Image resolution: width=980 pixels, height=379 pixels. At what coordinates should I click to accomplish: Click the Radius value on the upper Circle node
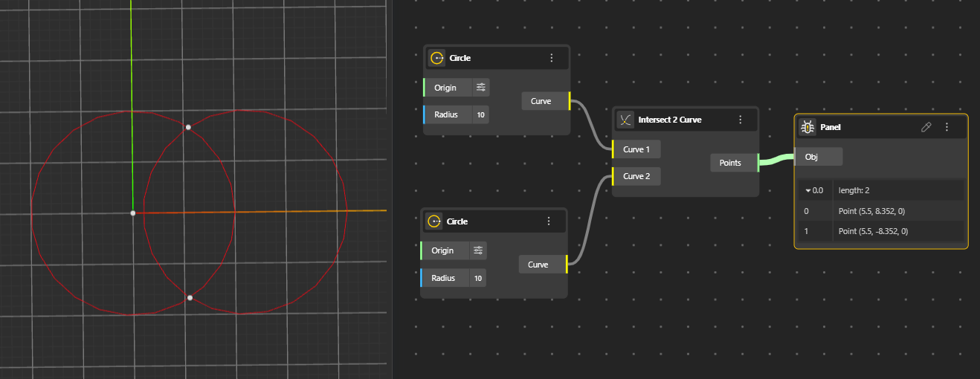480,114
